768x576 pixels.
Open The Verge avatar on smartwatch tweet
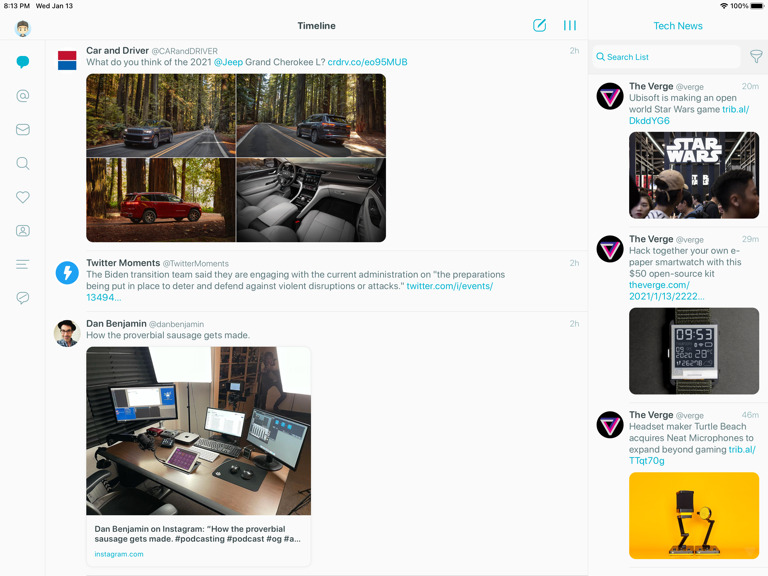click(x=610, y=249)
